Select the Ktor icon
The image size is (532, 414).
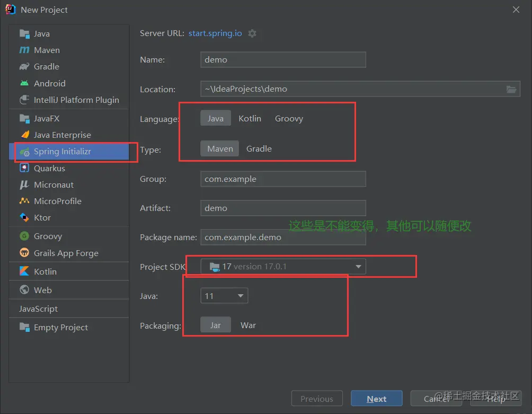[x=24, y=217]
